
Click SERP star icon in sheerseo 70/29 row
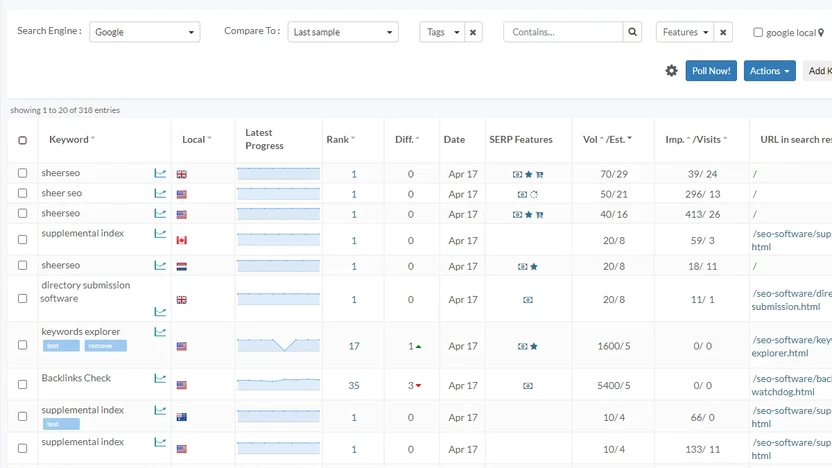click(528, 174)
